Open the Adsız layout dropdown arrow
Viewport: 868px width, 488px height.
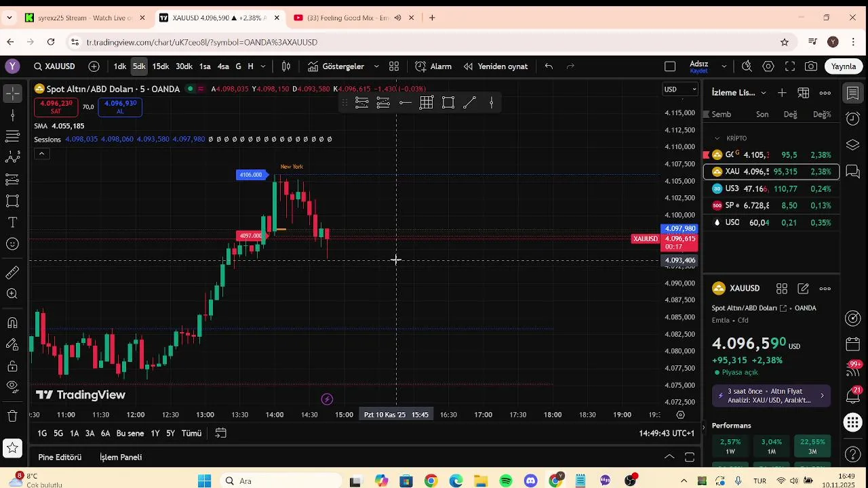click(x=724, y=66)
